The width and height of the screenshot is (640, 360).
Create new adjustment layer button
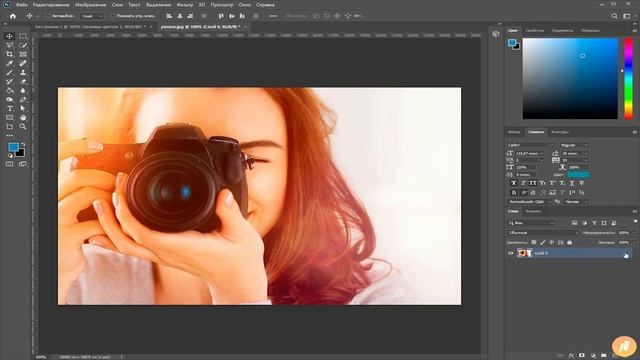coord(593,356)
